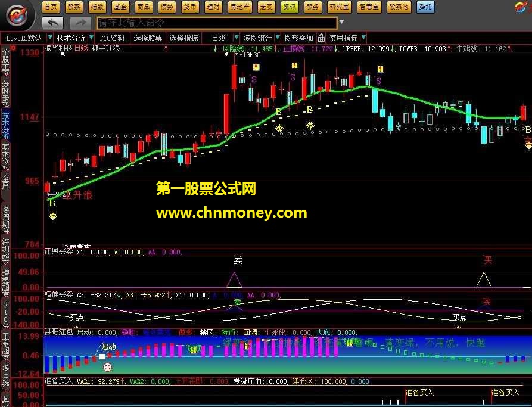The image size is (532, 407).
Task: Click the blue 委托 order button
Action: tap(425, 7)
